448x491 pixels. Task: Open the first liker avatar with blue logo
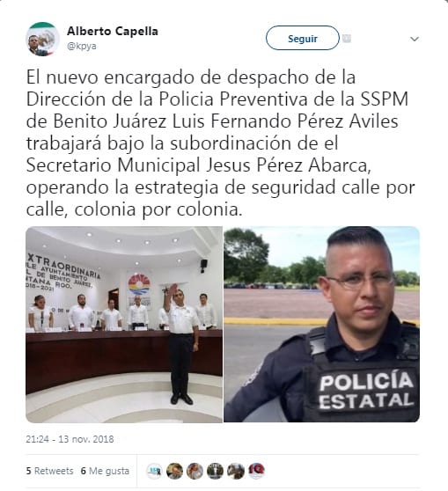click(x=154, y=471)
